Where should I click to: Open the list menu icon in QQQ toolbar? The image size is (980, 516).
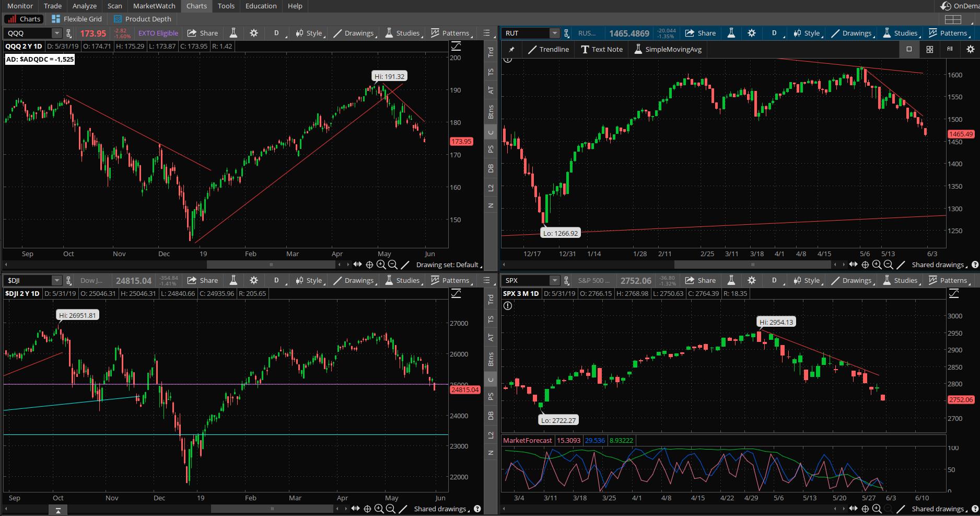click(x=487, y=33)
